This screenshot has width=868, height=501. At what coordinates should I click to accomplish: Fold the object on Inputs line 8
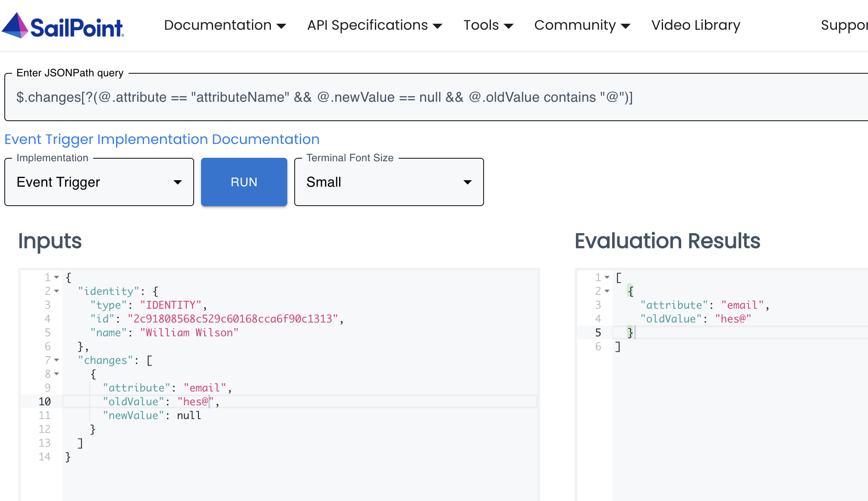57,374
